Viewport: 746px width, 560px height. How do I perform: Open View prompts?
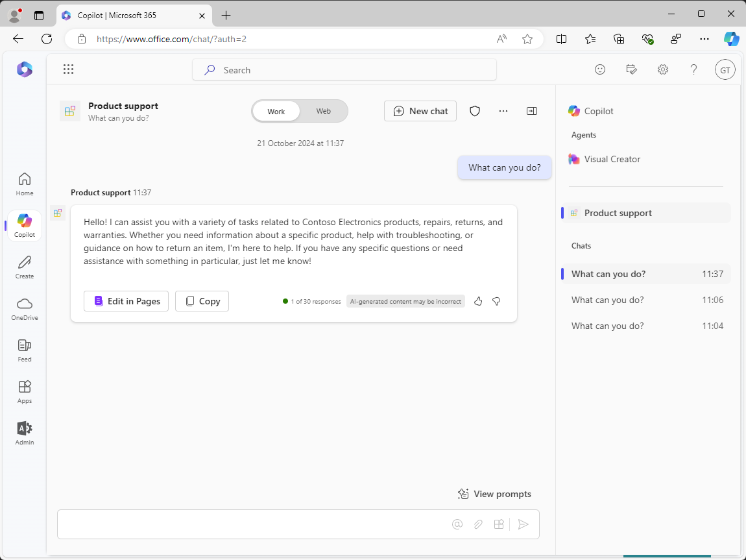tap(494, 494)
